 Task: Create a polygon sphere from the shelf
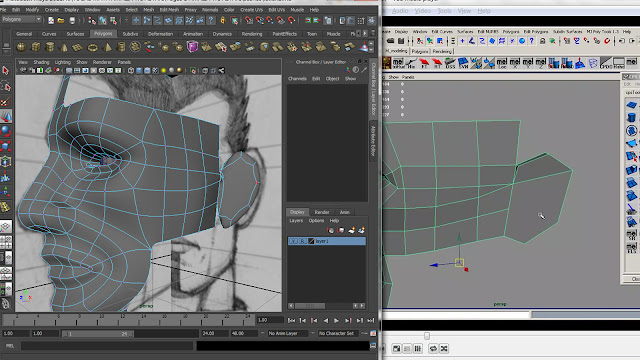(21, 47)
